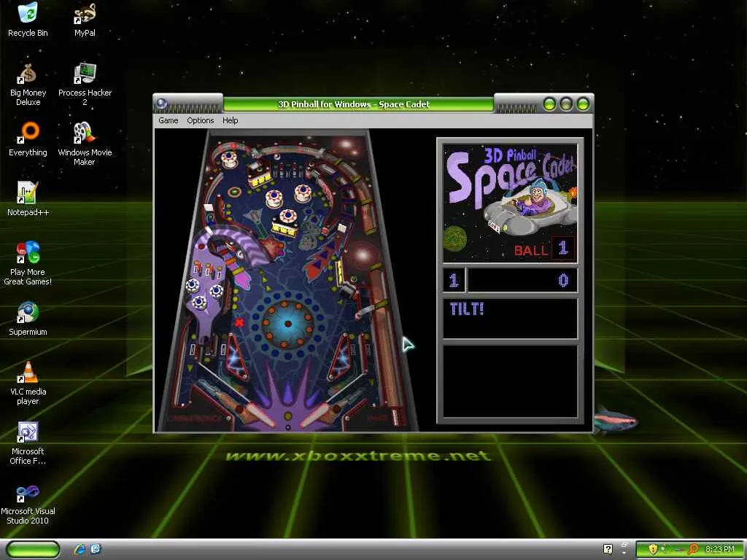Open Windows Movie Maker shortcut
This screenshot has height=560, width=747.
tap(85, 144)
